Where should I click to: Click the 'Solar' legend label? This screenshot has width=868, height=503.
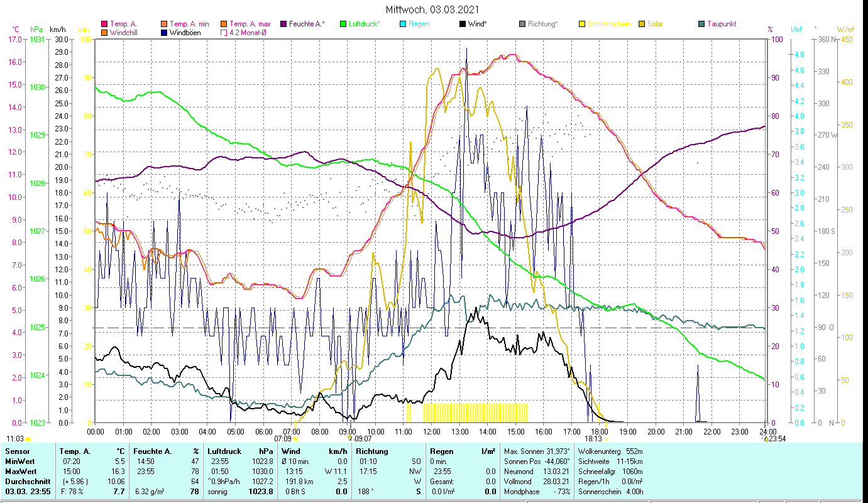[x=655, y=24]
